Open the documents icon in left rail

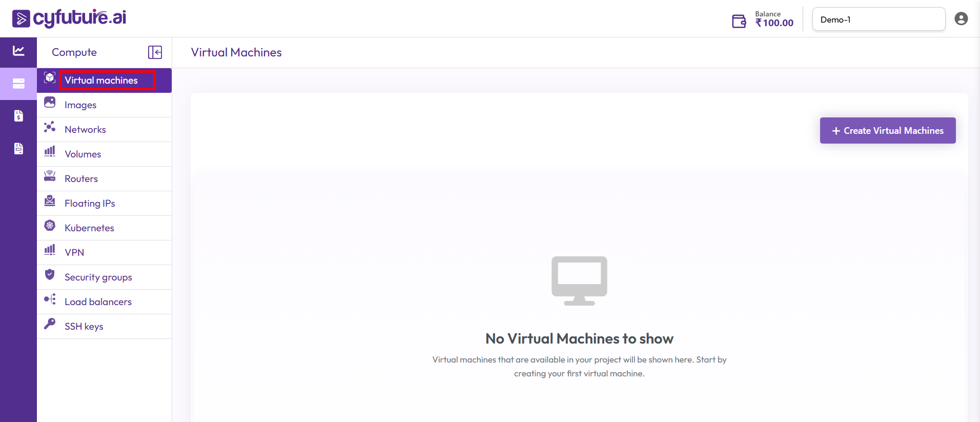(18, 149)
